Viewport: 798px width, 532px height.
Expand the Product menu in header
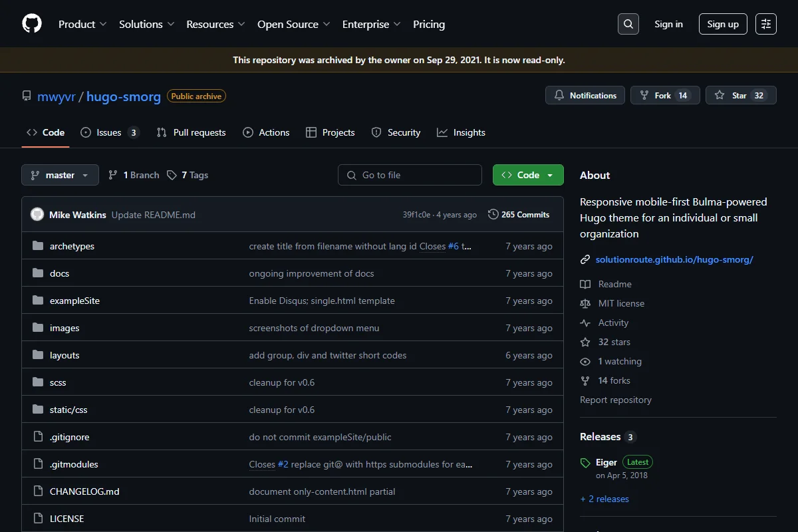(82, 24)
